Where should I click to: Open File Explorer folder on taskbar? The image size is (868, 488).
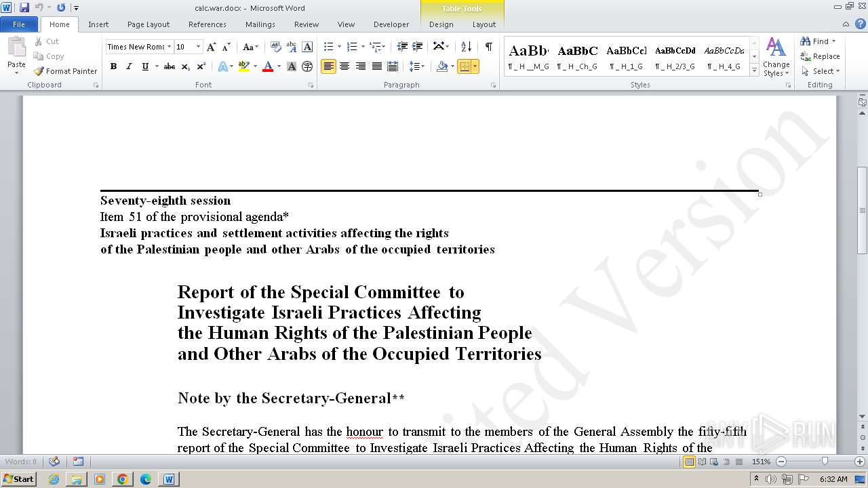pyautogui.click(x=77, y=479)
